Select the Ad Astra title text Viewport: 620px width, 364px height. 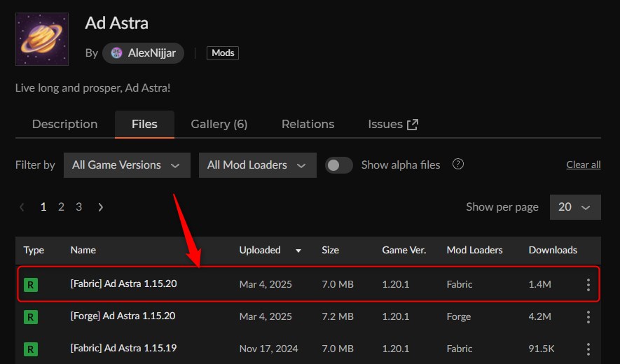[x=117, y=23]
